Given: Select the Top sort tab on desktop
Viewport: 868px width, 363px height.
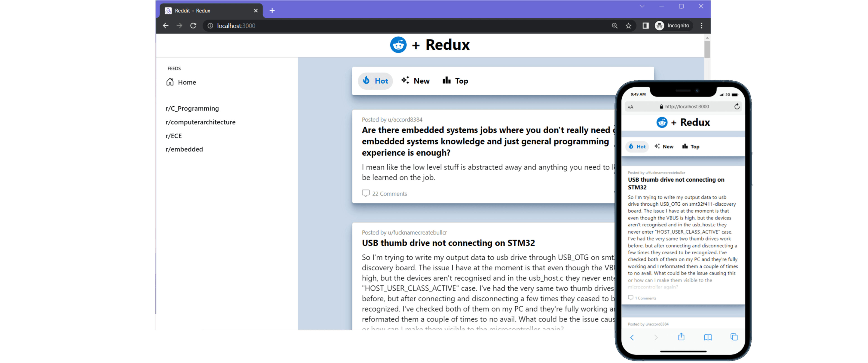Looking at the screenshot, I should pyautogui.click(x=455, y=81).
